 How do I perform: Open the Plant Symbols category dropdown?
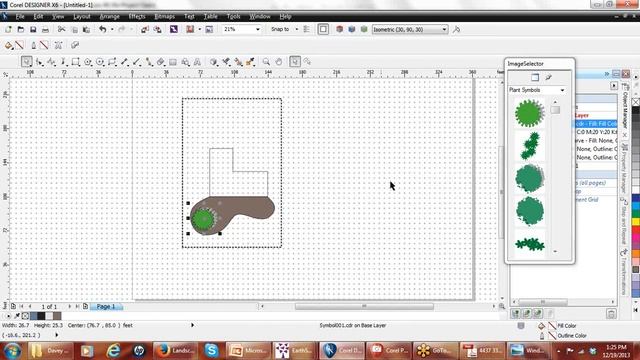562,90
